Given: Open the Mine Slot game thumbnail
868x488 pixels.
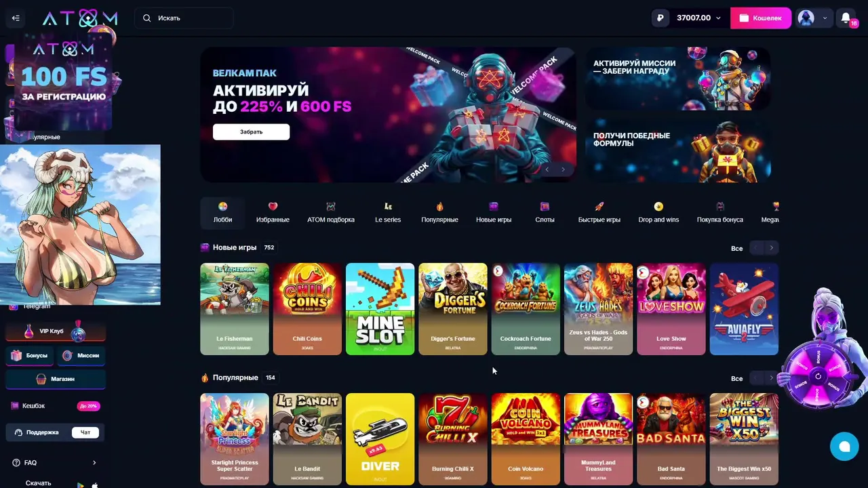Looking at the screenshot, I should [380, 309].
